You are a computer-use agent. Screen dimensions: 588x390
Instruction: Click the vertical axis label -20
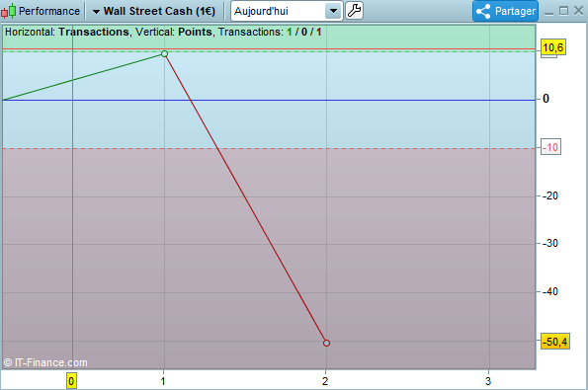click(550, 195)
